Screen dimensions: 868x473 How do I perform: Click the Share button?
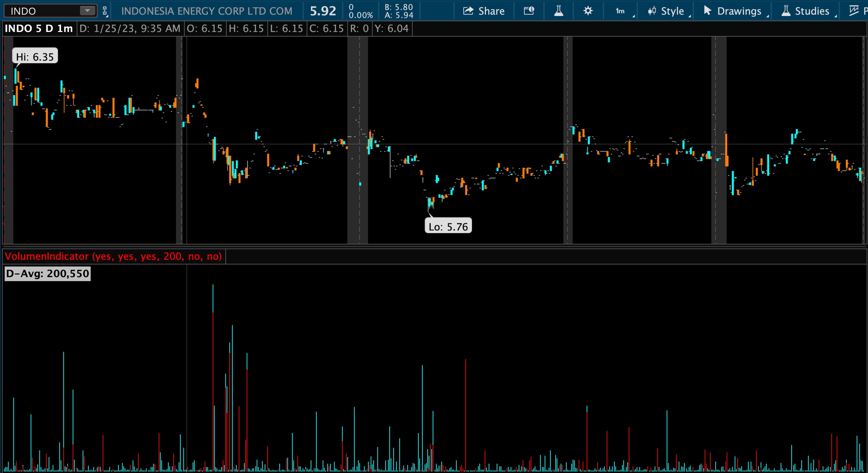click(484, 11)
